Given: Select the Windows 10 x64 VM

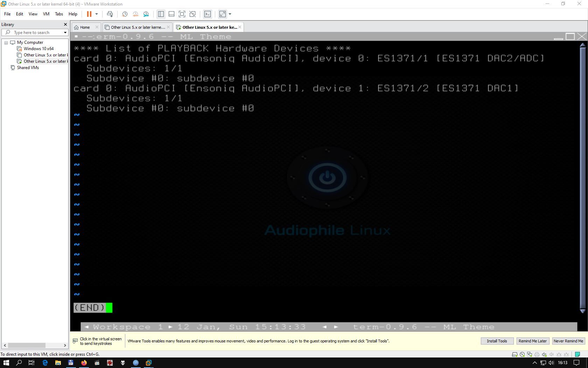Looking at the screenshot, I should pos(38,49).
